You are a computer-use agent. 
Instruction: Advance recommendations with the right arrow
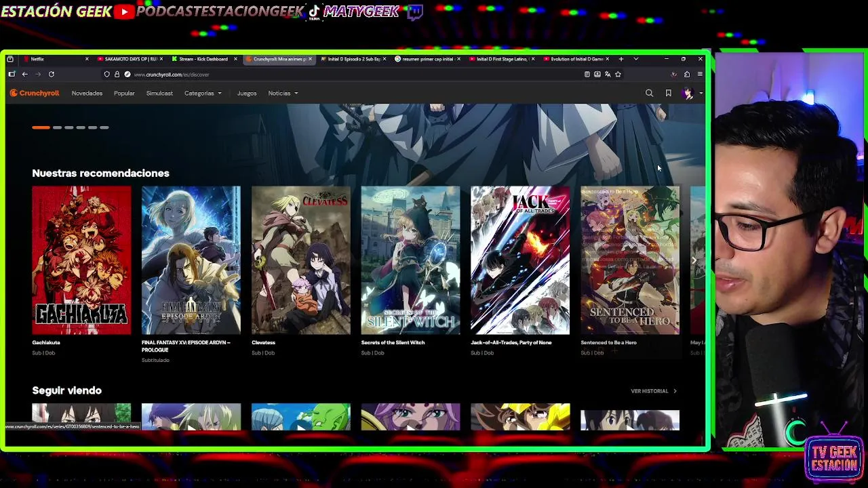point(694,260)
